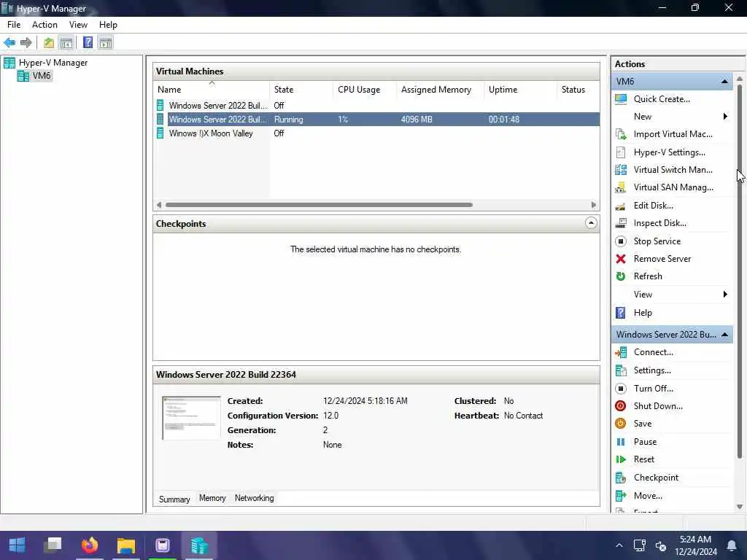Click Import Virtual Machine icon

point(621,134)
